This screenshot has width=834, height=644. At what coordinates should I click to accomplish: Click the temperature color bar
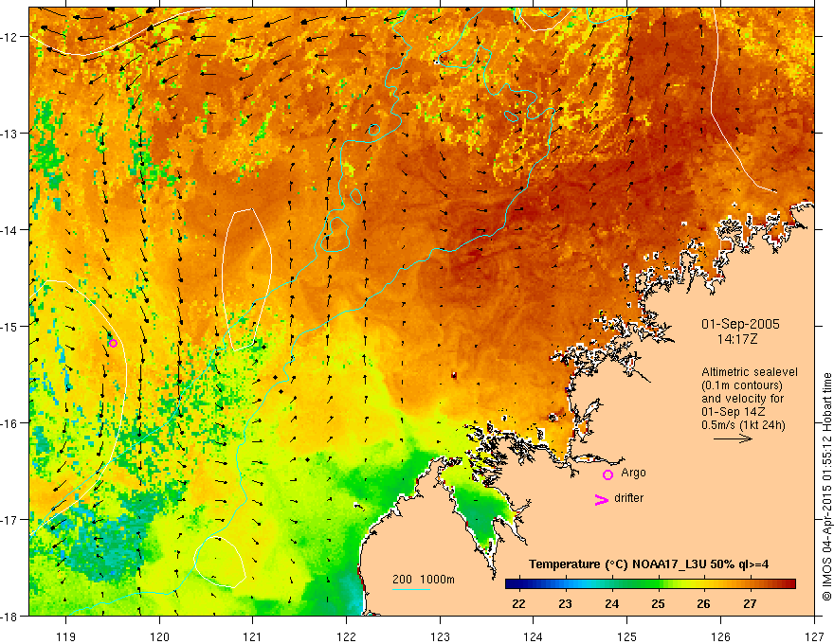pos(650,584)
